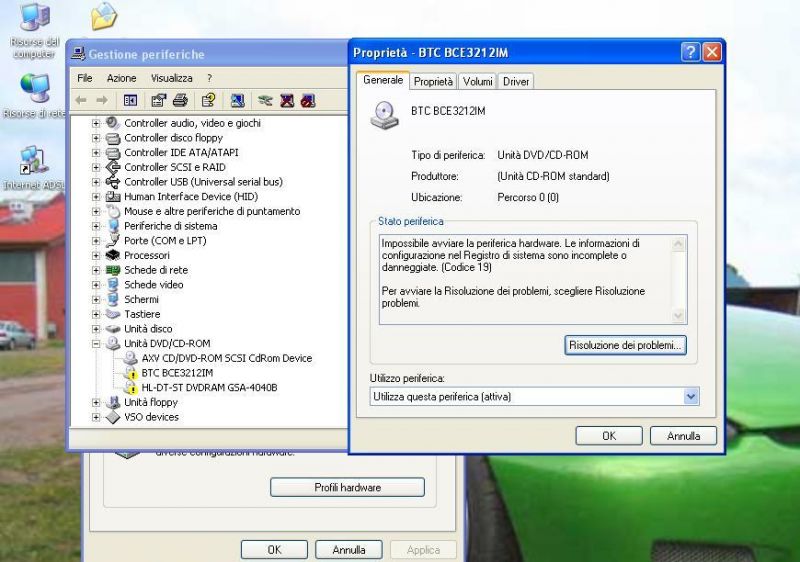800x562 pixels.
Task: Toggle the console tree show/hide toolbar icon
Action: coord(131,100)
